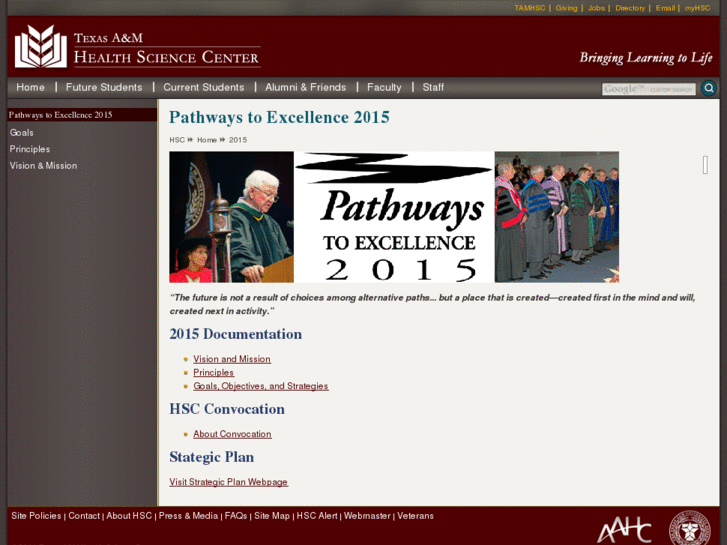Open the About Convocation link

pos(232,434)
